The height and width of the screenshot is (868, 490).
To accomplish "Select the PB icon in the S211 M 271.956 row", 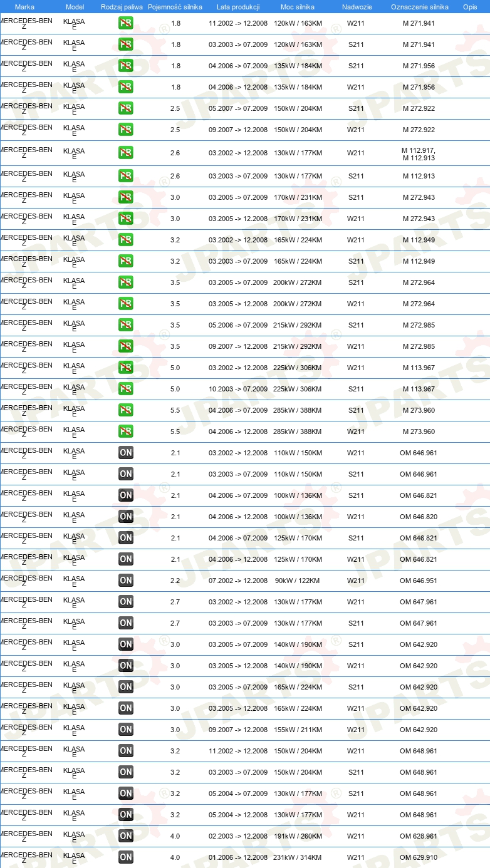I will pyautogui.click(x=126, y=66).
